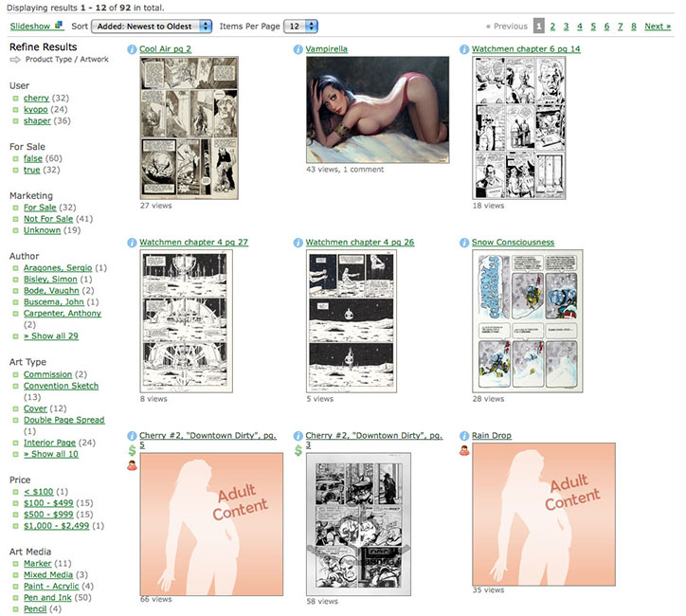The image size is (686, 616).
Task: Filter by user kyopo
Action: pos(35,109)
